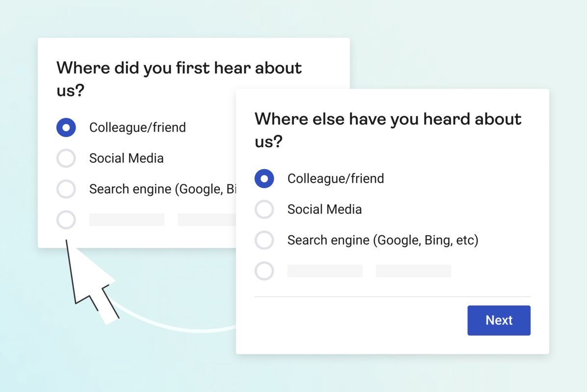Select Social Media in the second question
The height and width of the screenshot is (392, 587).
pyautogui.click(x=264, y=209)
